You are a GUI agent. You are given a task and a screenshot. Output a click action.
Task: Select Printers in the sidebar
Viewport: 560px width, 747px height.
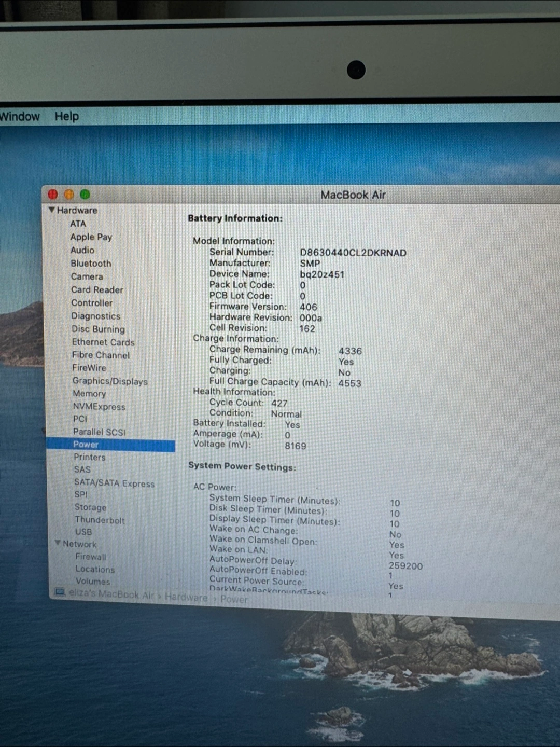(90, 457)
